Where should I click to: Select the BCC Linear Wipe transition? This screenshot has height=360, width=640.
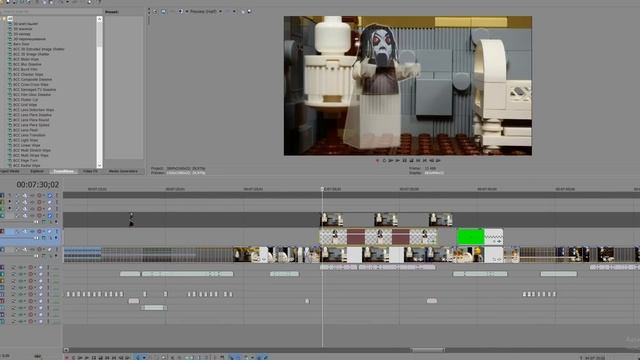click(x=27, y=145)
